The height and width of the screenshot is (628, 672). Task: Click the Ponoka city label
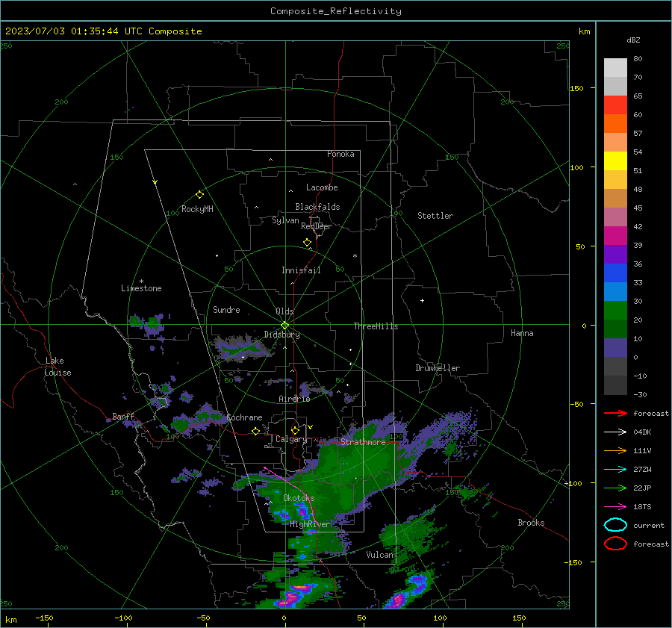tap(340, 154)
